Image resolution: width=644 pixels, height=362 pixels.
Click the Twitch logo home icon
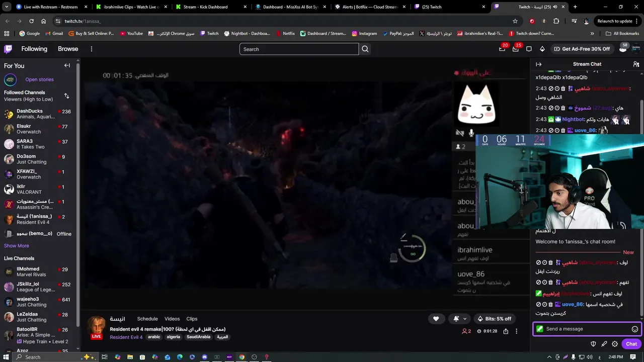coord(8,49)
